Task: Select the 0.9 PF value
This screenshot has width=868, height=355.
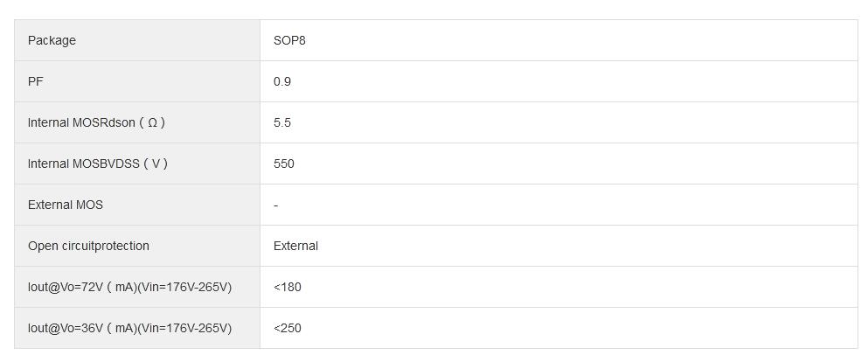Action: pos(282,81)
